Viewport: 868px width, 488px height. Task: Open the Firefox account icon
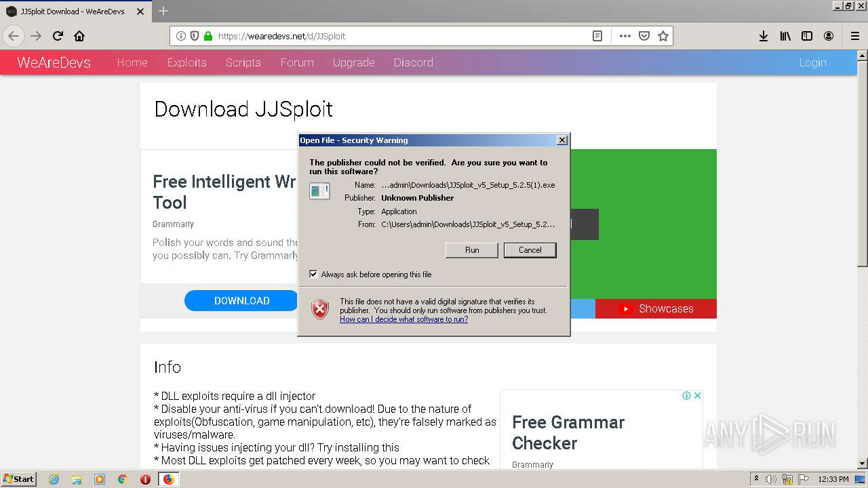829,36
